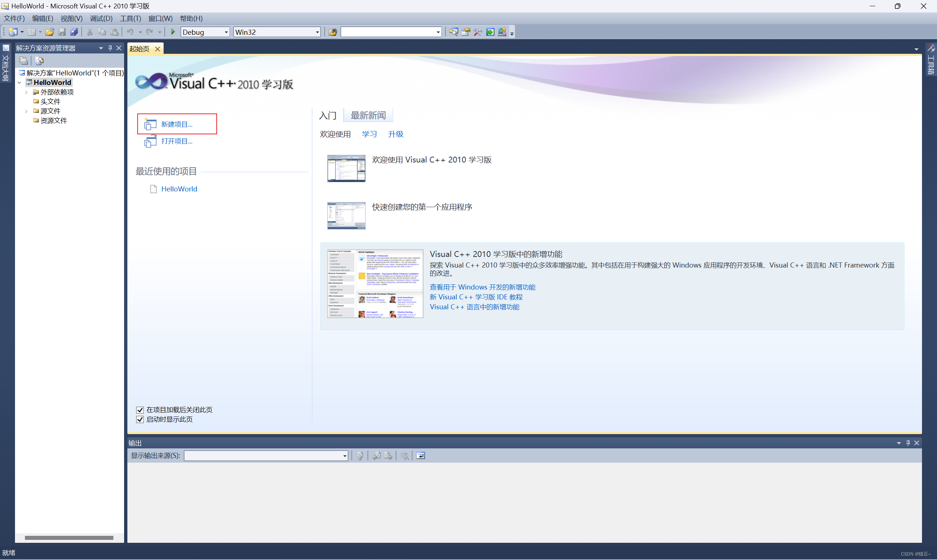The height and width of the screenshot is (560, 937).
Task: Enable 在项目加载后关闭此页 checkbox
Action: [x=140, y=410]
